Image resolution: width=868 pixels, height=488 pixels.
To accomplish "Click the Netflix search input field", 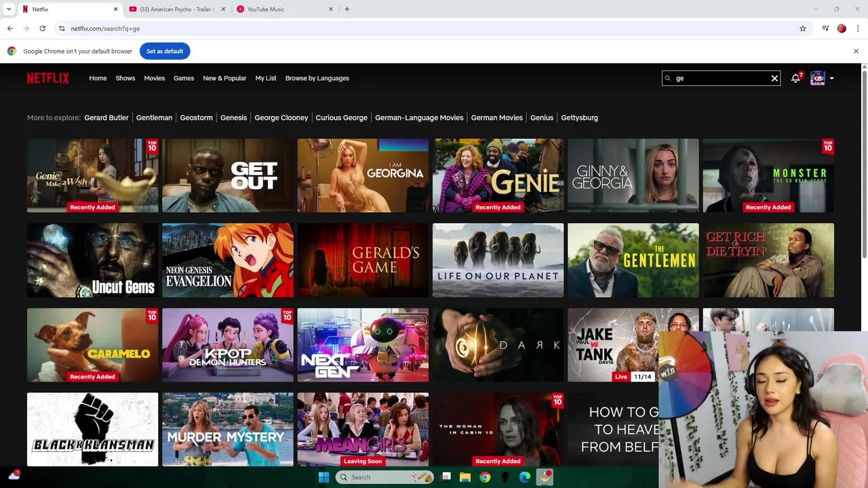I will point(721,78).
